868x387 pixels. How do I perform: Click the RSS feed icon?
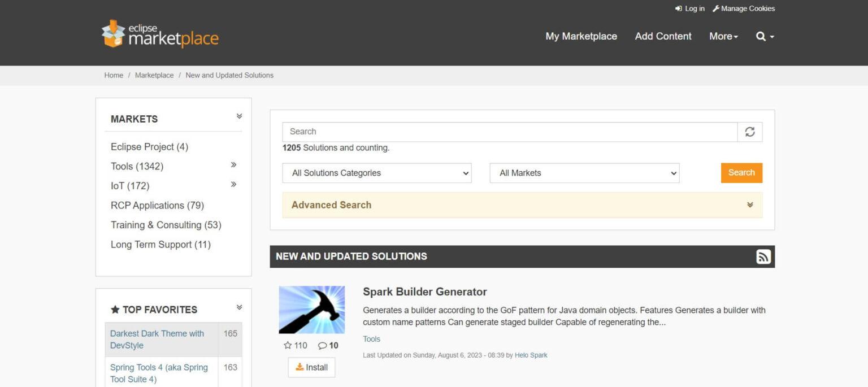tap(763, 256)
